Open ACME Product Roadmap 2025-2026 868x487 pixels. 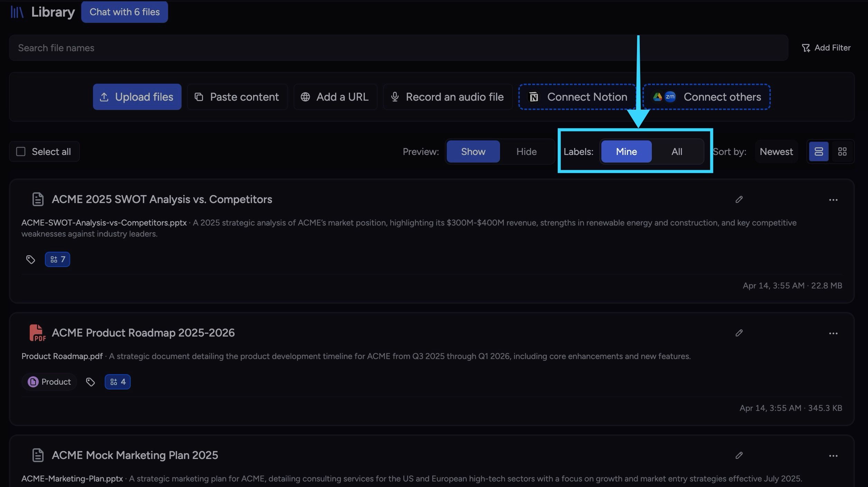pos(143,333)
